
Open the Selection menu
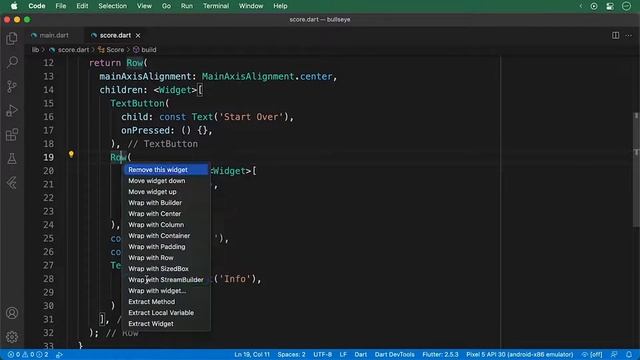(112, 6)
